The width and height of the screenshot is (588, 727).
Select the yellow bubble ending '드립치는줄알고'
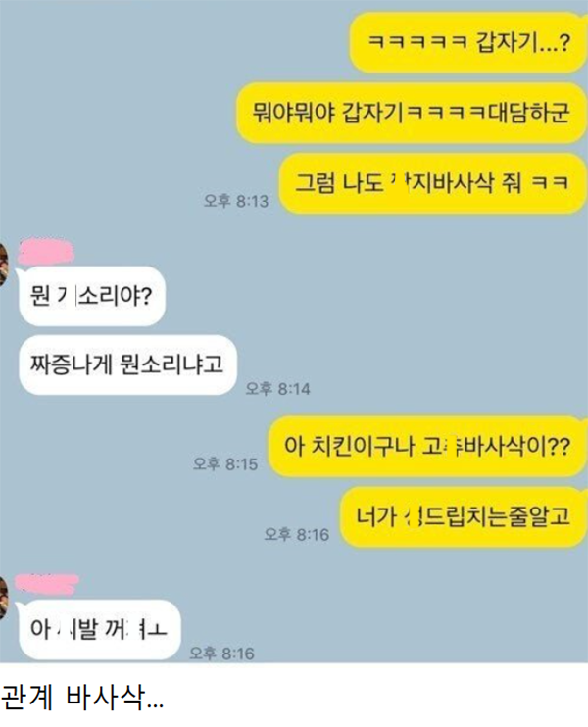(464, 517)
